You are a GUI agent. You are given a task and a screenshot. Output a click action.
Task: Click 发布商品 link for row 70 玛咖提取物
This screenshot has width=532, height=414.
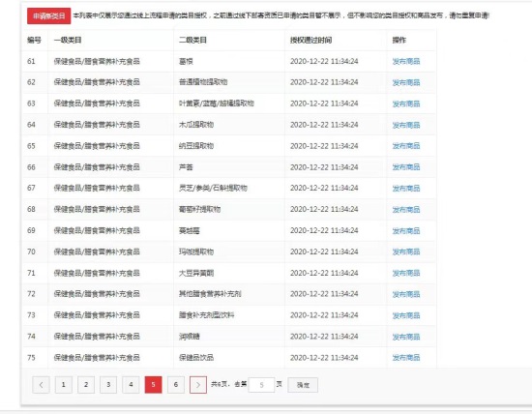(x=406, y=251)
